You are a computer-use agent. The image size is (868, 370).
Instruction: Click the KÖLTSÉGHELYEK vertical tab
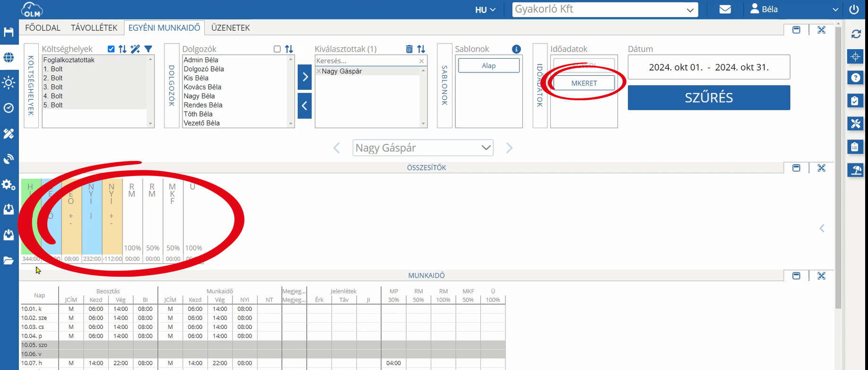tap(31, 86)
